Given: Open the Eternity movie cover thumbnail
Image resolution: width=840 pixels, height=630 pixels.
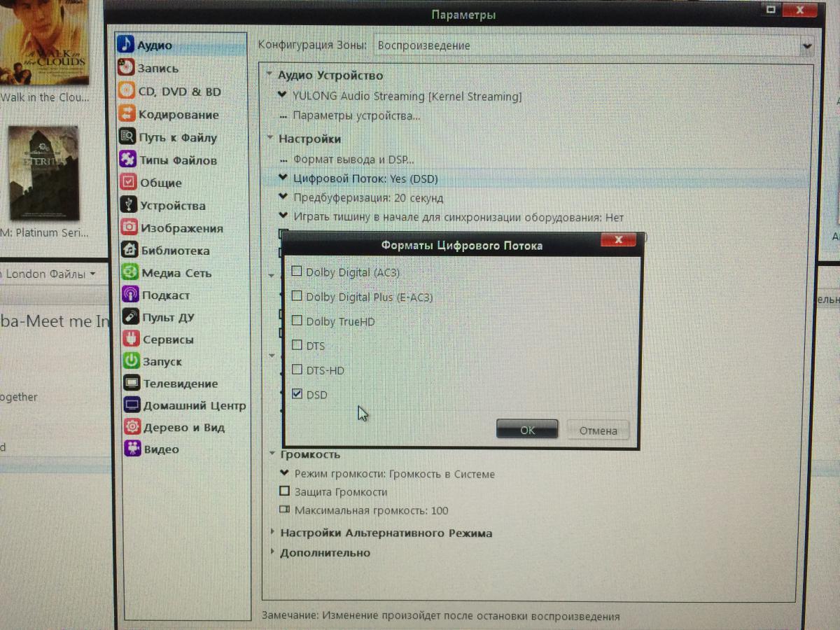Looking at the screenshot, I should pyautogui.click(x=43, y=173).
